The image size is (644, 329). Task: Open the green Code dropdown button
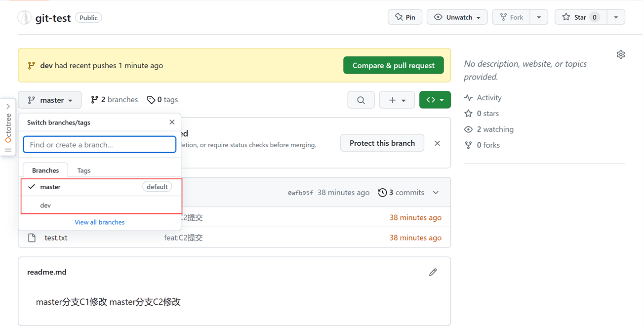(435, 100)
